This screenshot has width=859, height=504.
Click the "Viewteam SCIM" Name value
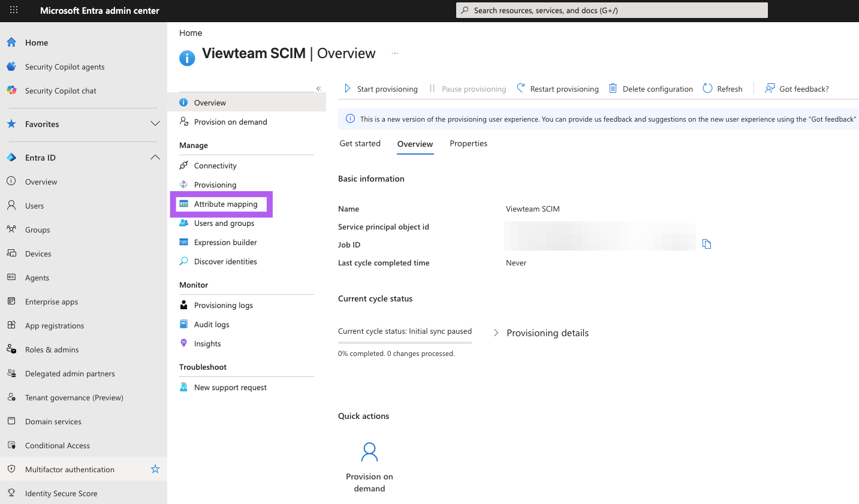click(533, 209)
